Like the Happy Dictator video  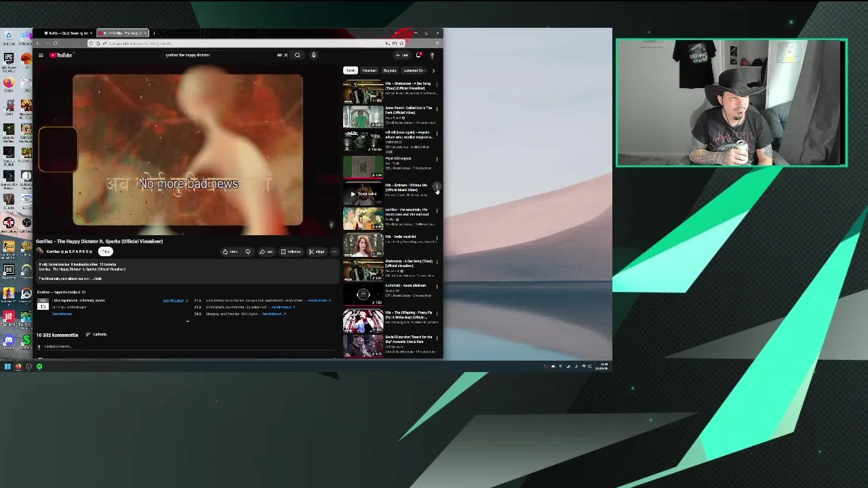231,251
